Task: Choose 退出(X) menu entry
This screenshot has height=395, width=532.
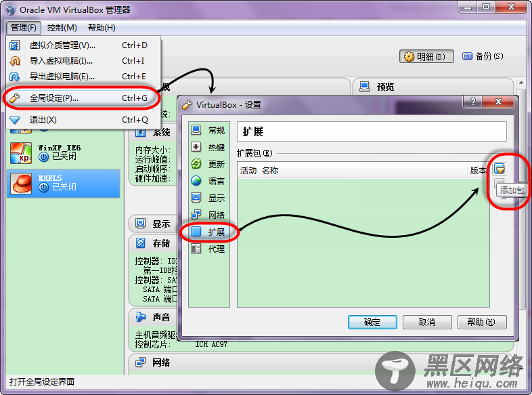Action: [x=83, y=119]
